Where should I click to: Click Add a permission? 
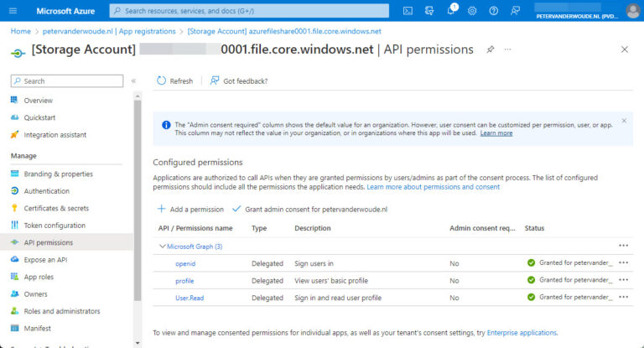point(190,209)
